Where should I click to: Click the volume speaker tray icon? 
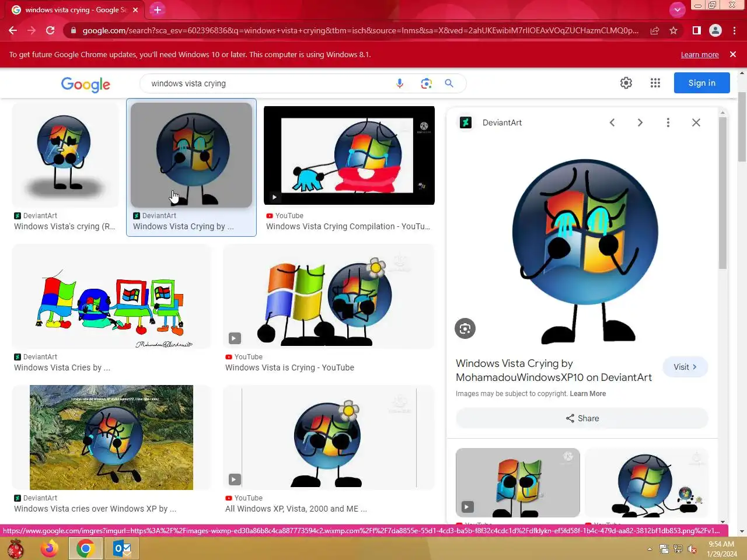point(692,549)
